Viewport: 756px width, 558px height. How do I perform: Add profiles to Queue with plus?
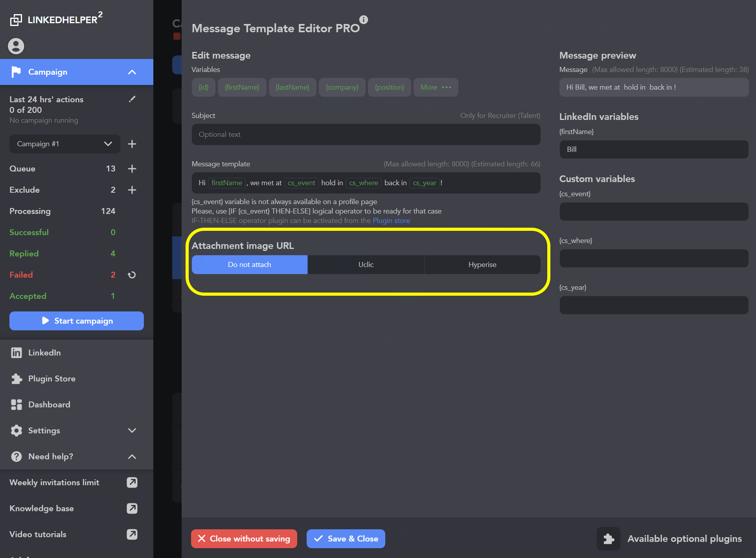pos(132,169)
